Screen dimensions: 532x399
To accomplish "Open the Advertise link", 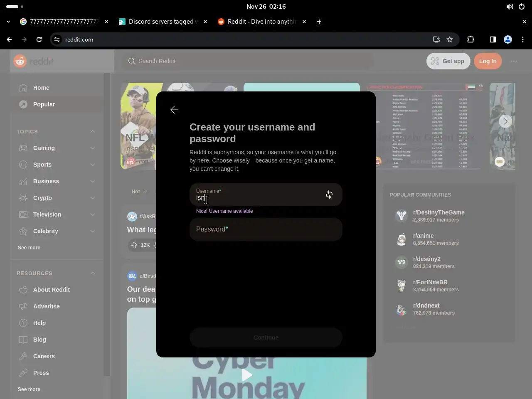I will coord(47,306).
